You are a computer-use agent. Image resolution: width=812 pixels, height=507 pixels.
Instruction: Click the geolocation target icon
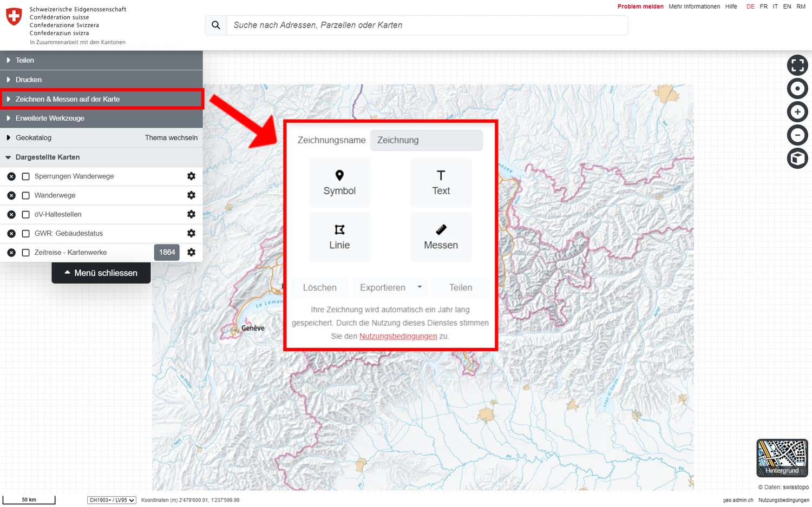(x=797, y=89)
